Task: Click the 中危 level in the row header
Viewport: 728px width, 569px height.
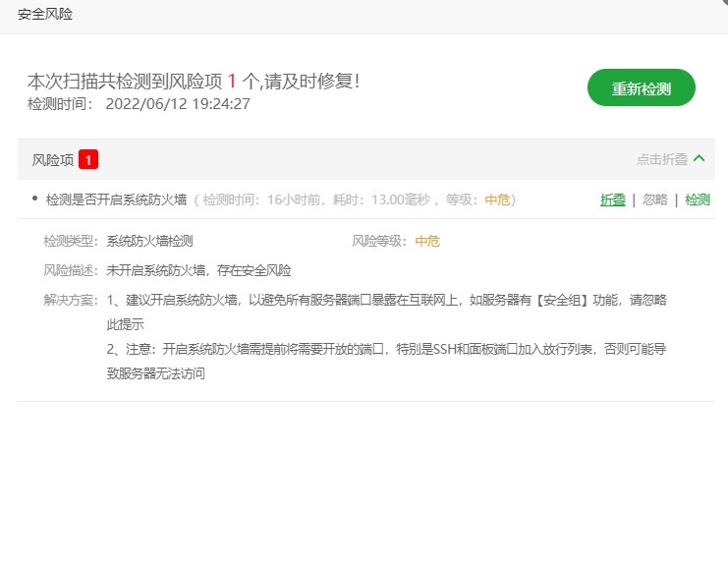Action: click(x=497, y=199)
